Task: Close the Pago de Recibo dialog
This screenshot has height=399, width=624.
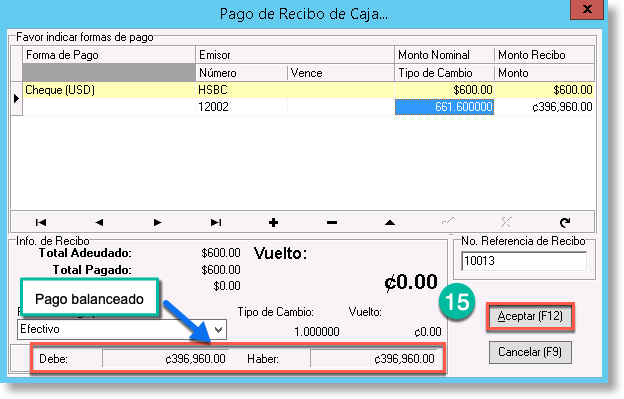Action: (587, 9)
